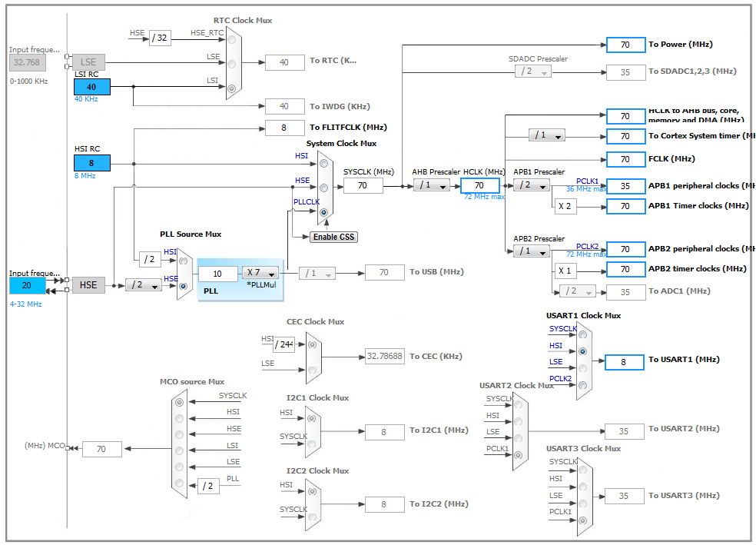Select SYSCLK on USART2 Clock Mux
The width and height of the screenshot is (756, 545).
click(519, 404)
